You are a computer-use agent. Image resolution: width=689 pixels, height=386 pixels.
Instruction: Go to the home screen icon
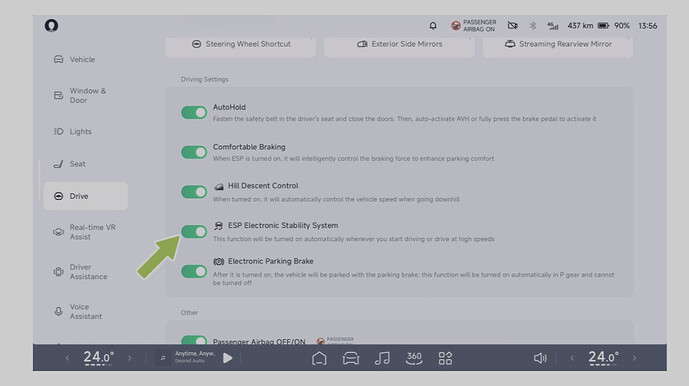point(319,358)
